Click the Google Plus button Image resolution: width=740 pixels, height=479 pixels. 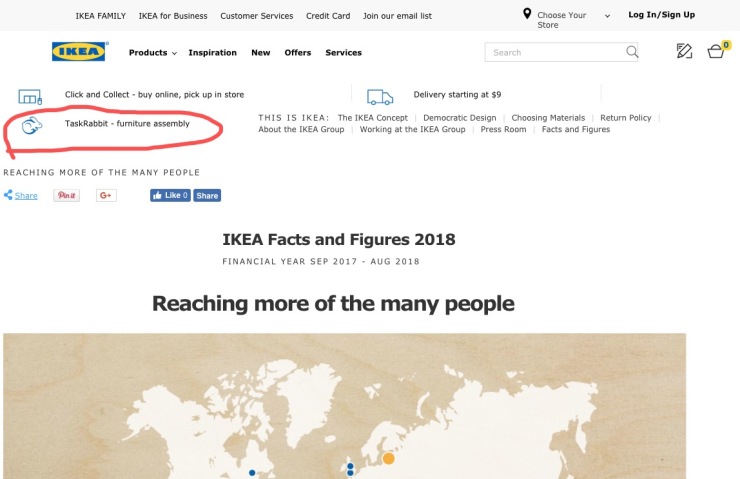tap(106, 195)
